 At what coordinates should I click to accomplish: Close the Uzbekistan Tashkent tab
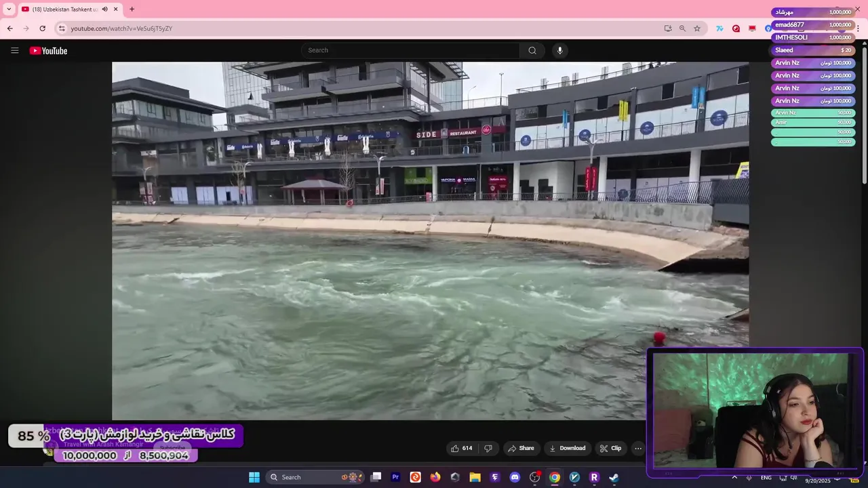[116, 9]
